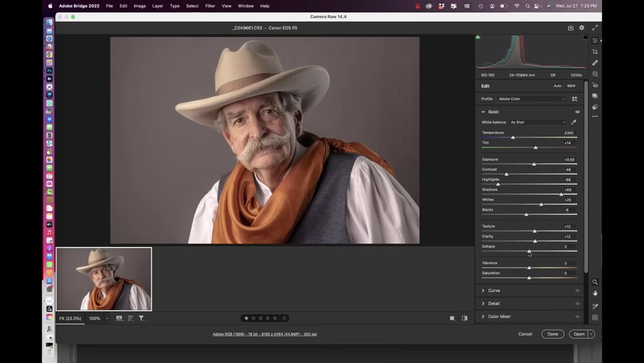This screenshot has width=644, height=363.
Task: Set zoom to Fit (23.3%)
Action: [x=70, y=318]
